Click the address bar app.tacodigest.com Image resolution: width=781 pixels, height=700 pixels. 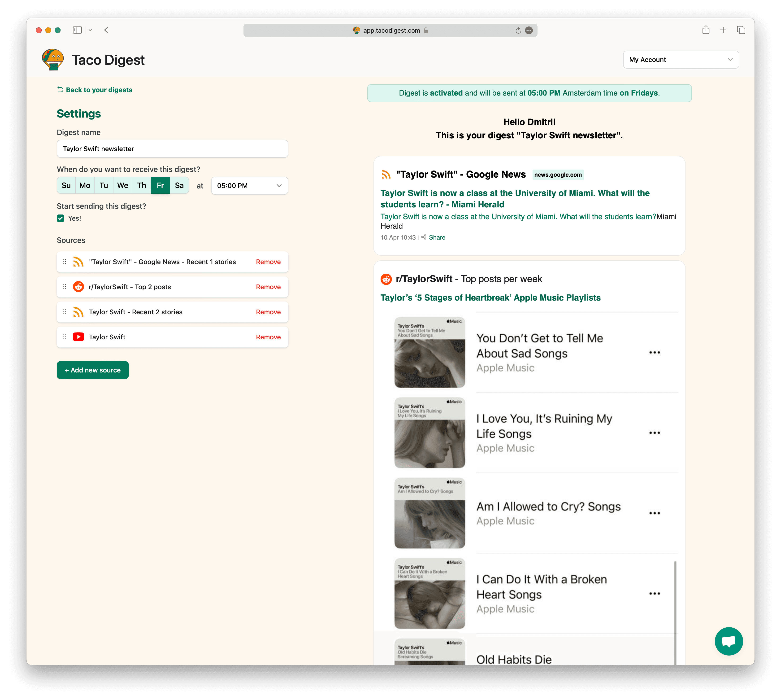(390, 30)
